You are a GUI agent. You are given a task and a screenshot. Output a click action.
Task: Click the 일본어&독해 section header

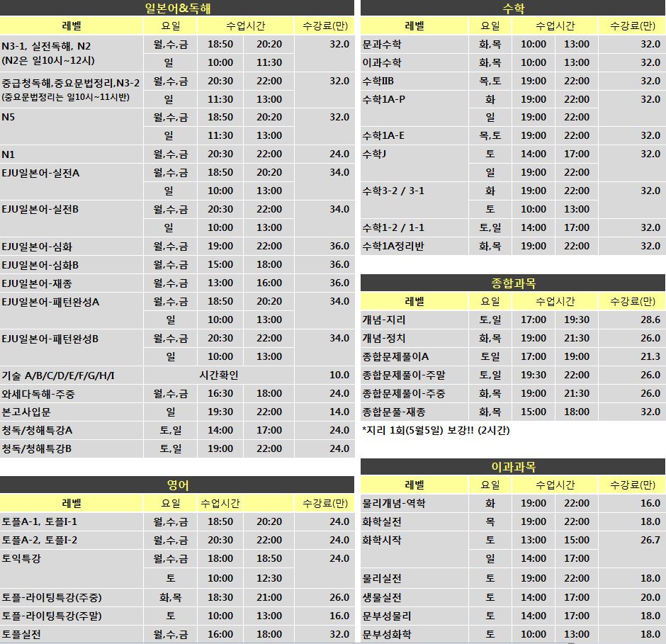[177, 8]
